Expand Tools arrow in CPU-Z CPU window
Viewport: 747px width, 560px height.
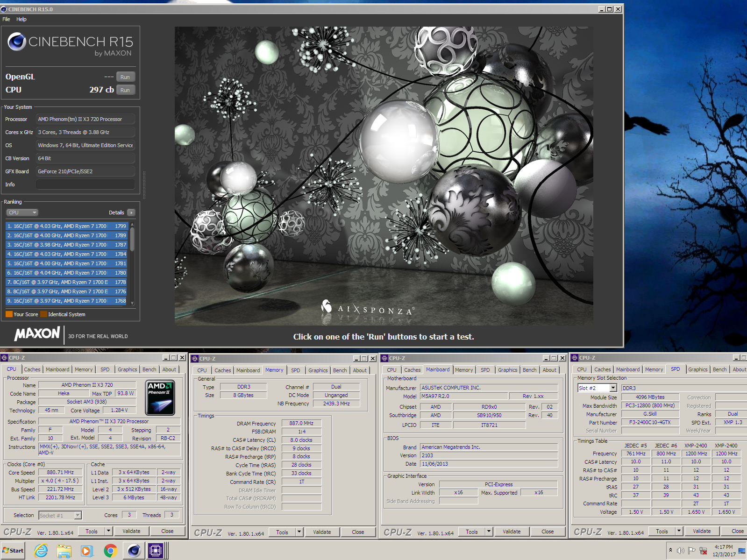pos(109,531)
